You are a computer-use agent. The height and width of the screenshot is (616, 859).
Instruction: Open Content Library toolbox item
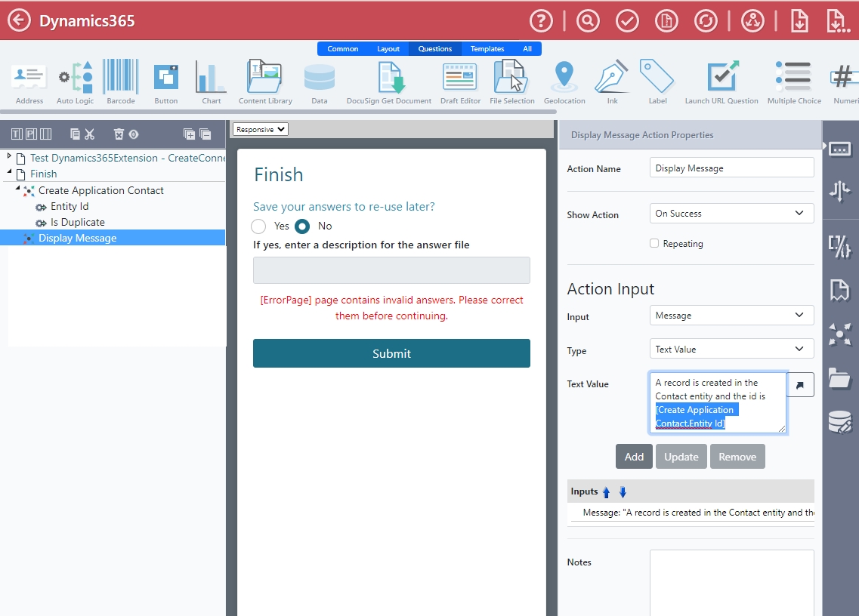point(265,82)
